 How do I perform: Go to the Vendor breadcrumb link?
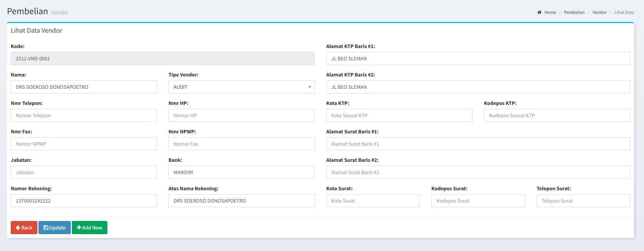[599, 12]
